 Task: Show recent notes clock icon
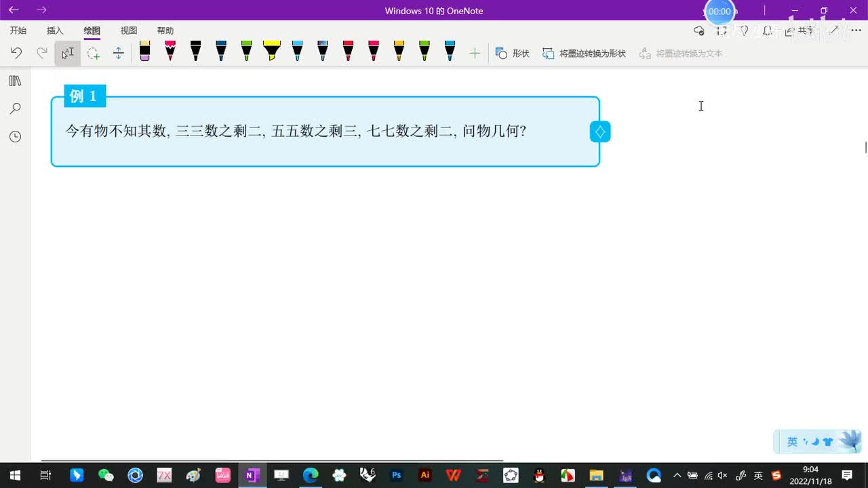tap(15, 137)
